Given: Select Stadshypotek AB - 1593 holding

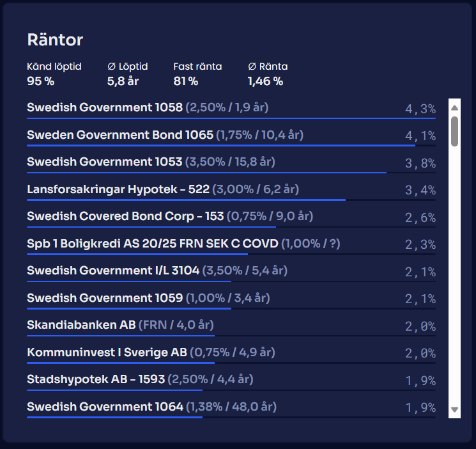Looking at the screenshot, I should (x=96, y=379).
